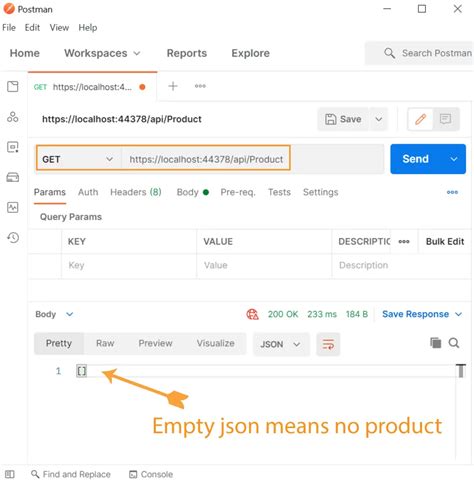Open the Environments sidebar icon
Image resolution: width=474 pixels, height=485 pixels.
(13, 147)
